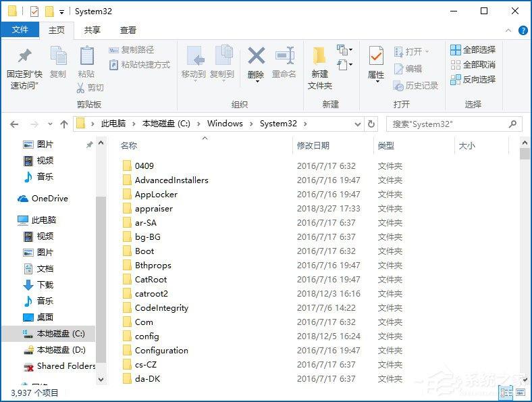This screenshot has height=402, width=532.
Task: Select OneDrive in the navigation pane
Action: 43,199
